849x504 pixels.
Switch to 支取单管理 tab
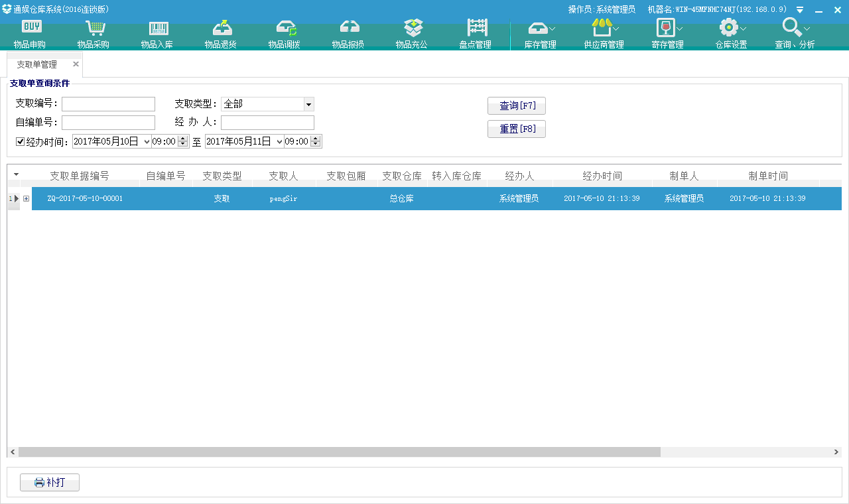[x=37, y=64]
